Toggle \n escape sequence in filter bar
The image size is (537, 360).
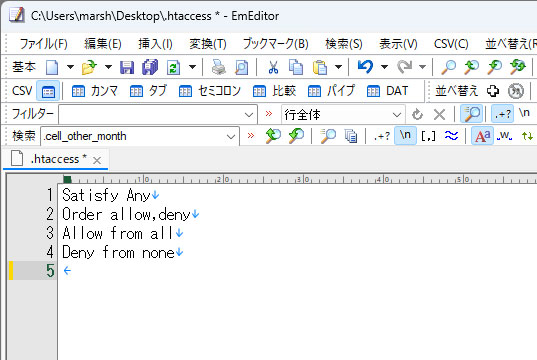coord(524,113)
